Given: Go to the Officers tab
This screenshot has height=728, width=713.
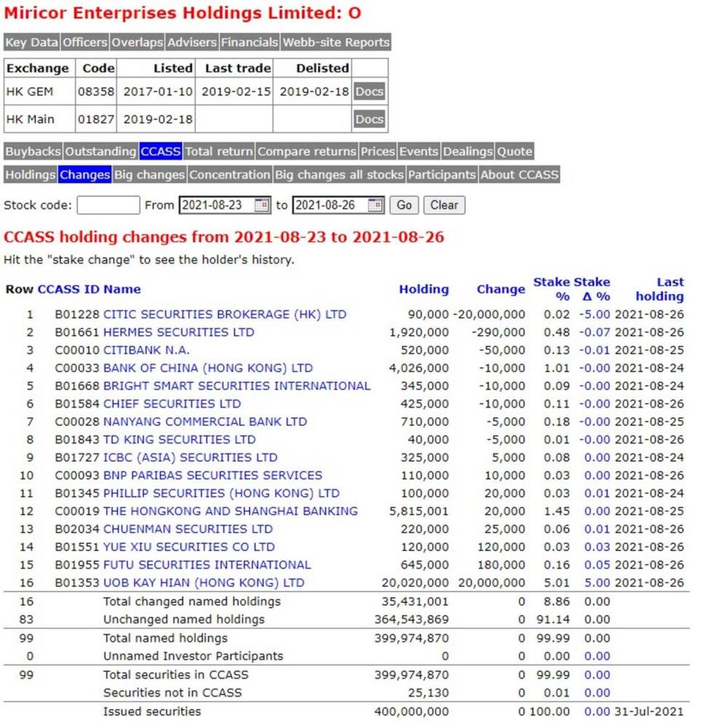Looking at the screenshot, I should pos(85,42).
